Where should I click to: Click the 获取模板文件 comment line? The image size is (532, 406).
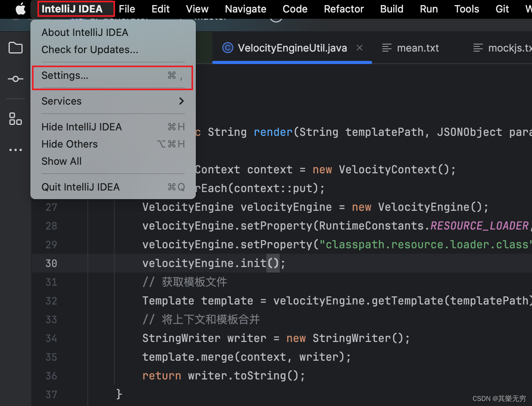click(185, 282)
